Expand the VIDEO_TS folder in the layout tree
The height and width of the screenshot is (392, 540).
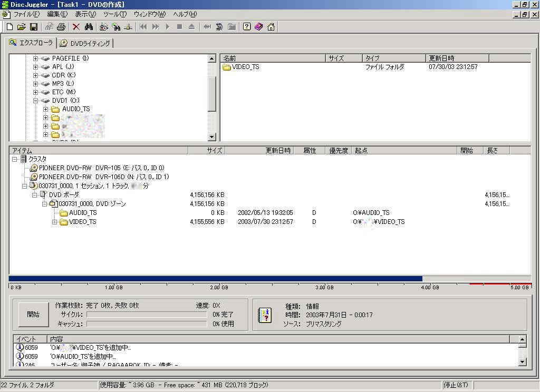pyautogui.click(x=54, y=222)
